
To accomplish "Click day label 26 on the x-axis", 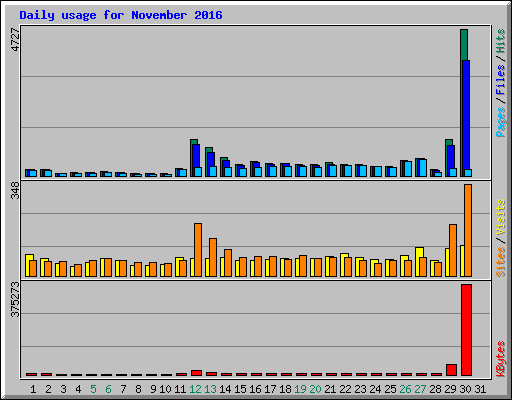I will pos(405,389).
